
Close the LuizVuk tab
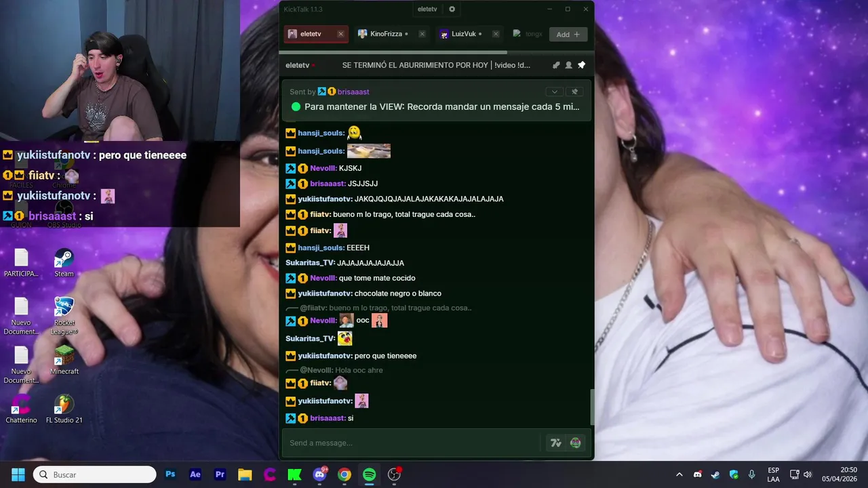click(496, 34)
